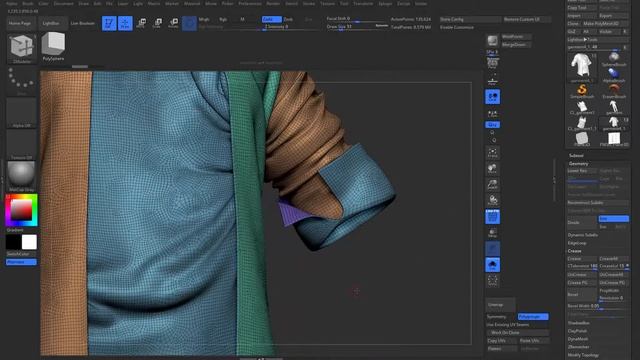Image resolution: width=640 pixels, height=360 pixels.
Task: Toggle the XYZ rotation mode button
Action: click(493, 124)
